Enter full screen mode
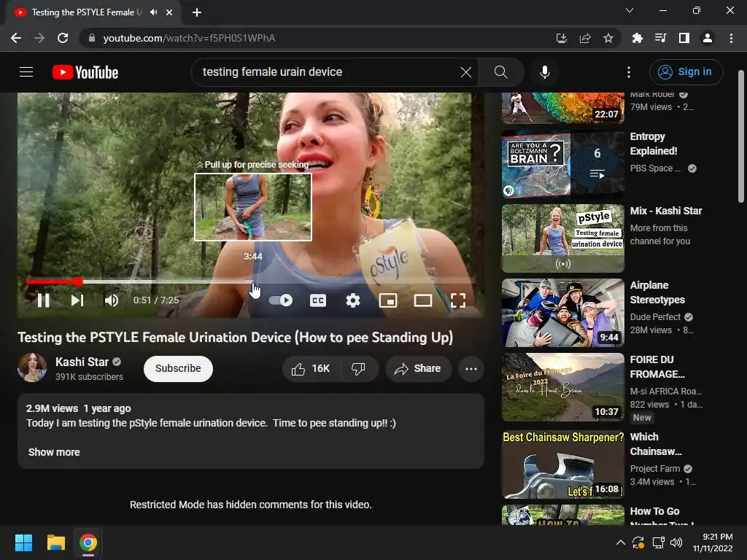 (458, 300)
